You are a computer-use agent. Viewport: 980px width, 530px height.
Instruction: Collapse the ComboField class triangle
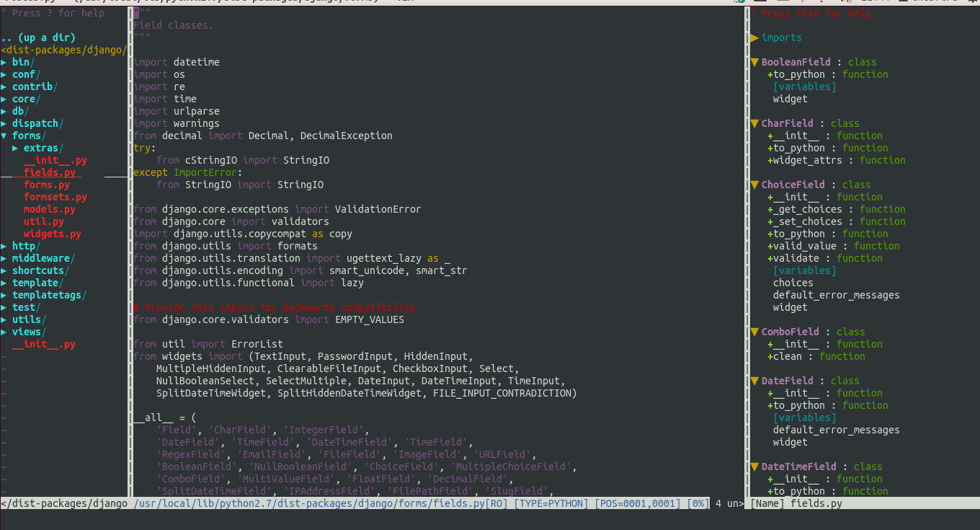point(754,332)
